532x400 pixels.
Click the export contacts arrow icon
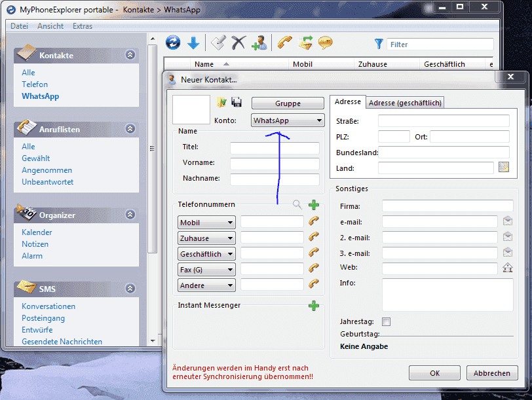pos(305,43)
